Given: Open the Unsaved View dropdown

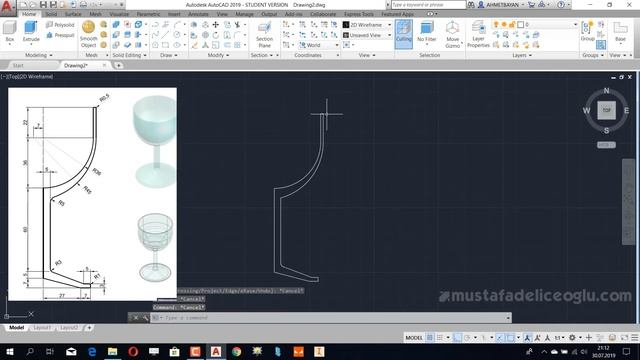Looking at the screenshot, I should [x=367, y=35].
